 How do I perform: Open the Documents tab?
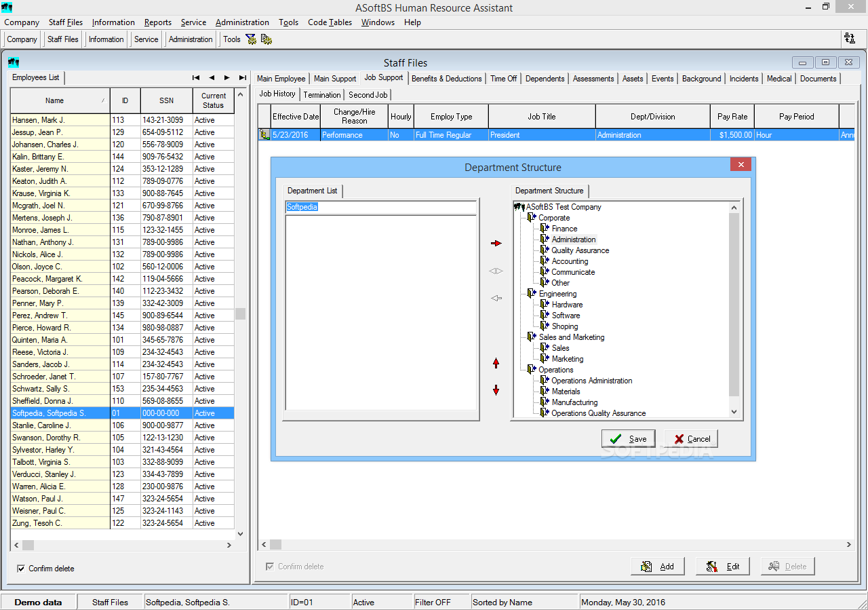pyautogui.click(x=818, y=79)
